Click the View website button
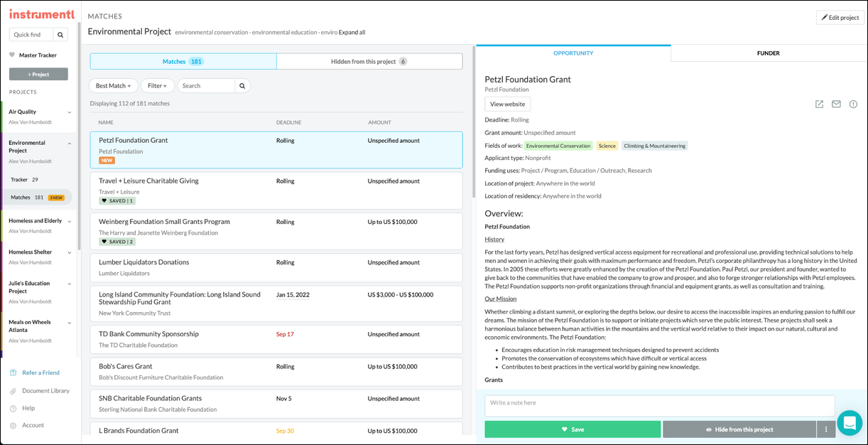The width and height of the screenshot is (868, 445). (508, 104)
